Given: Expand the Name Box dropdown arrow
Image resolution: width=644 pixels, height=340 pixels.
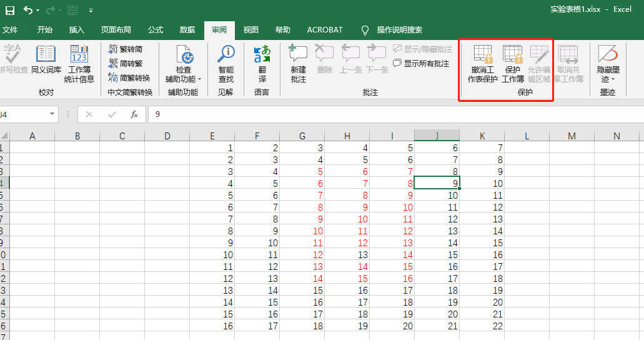Looking at the screenshot, I should pos(52,114).
